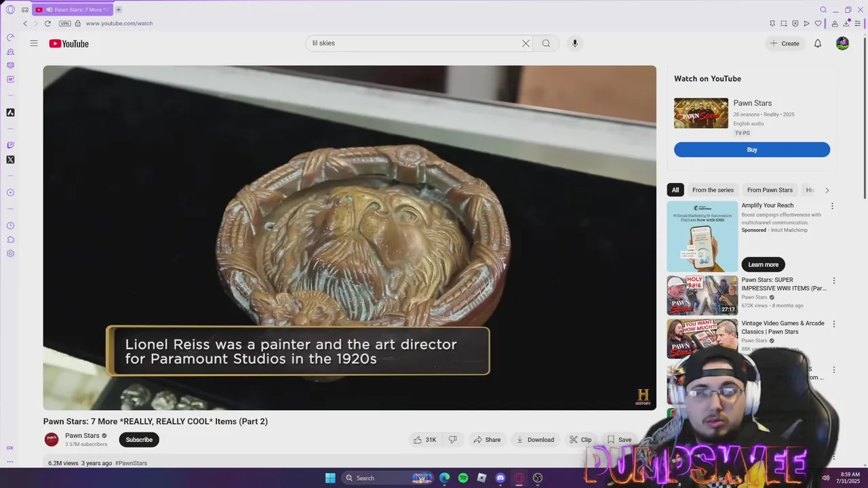Click the main video player

click(349, 238)
